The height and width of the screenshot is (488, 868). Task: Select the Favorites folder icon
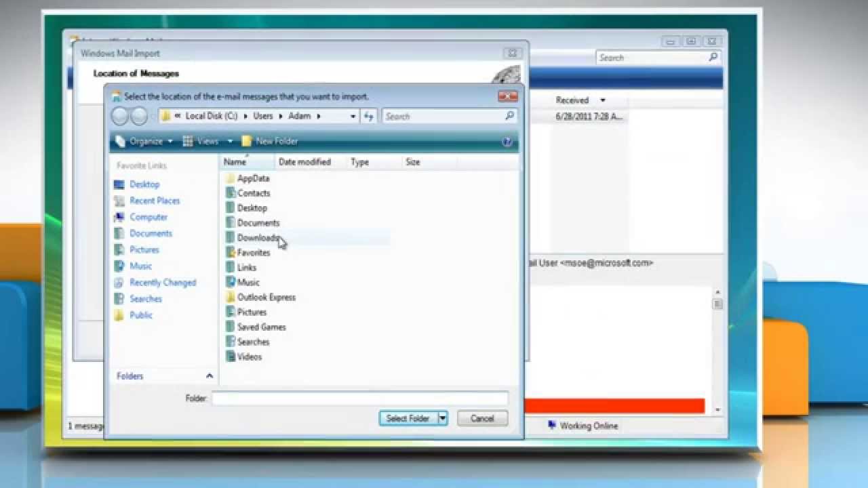click(231, 253)
